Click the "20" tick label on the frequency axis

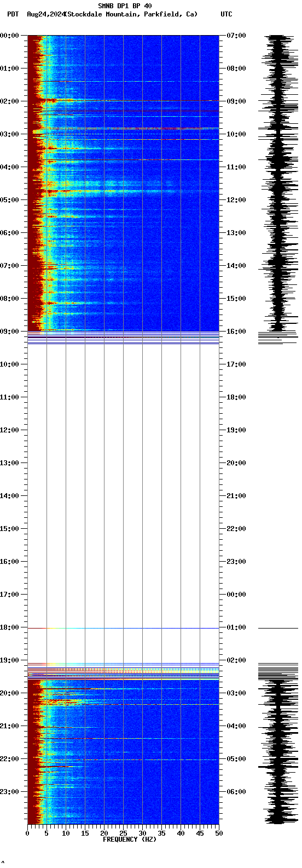[x=104, y=833]
